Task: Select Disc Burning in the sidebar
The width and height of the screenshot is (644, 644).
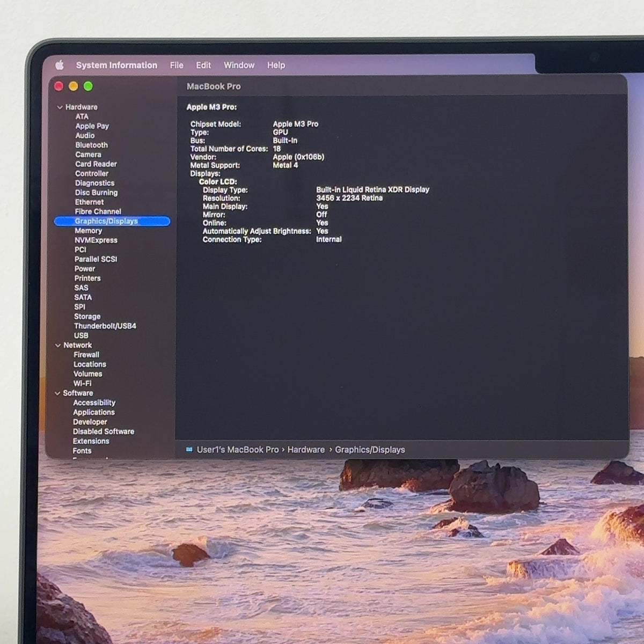Action: click(x=96, y=193)
